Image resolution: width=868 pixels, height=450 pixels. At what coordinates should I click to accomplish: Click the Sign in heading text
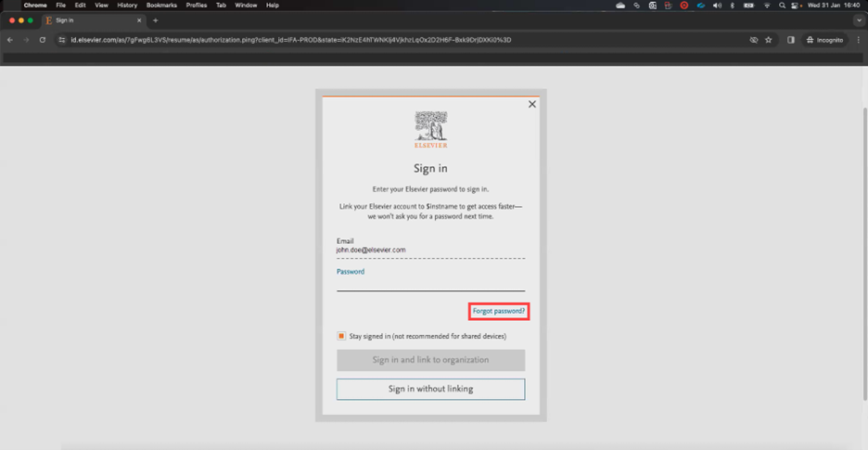tap(430, 169)
